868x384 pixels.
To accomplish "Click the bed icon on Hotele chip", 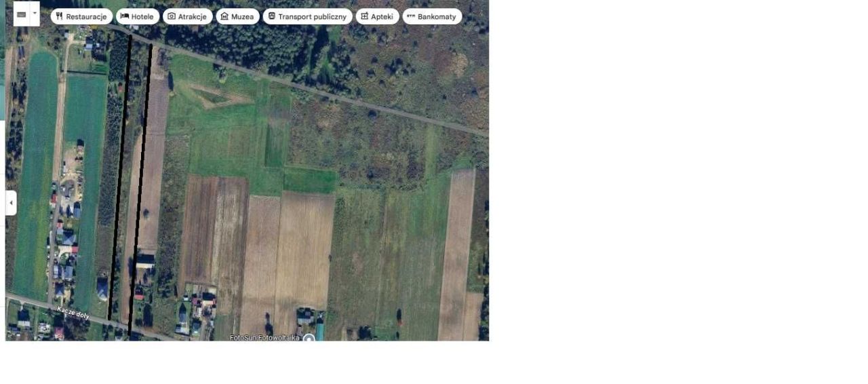I will click(x=125, y=16).
